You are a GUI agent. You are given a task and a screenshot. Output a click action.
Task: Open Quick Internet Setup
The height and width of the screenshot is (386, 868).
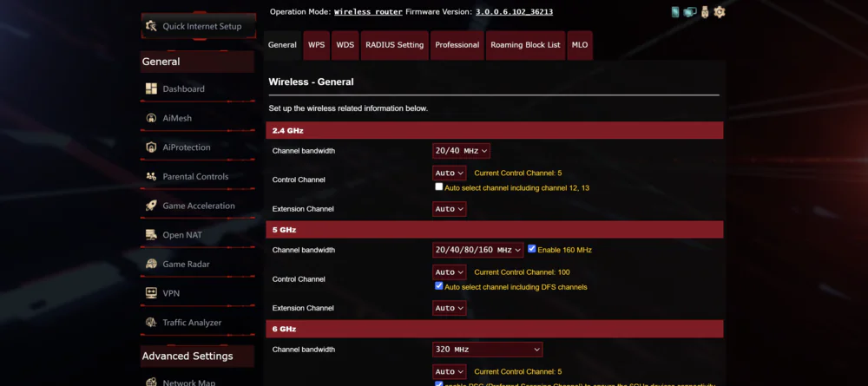click(198, 26)
